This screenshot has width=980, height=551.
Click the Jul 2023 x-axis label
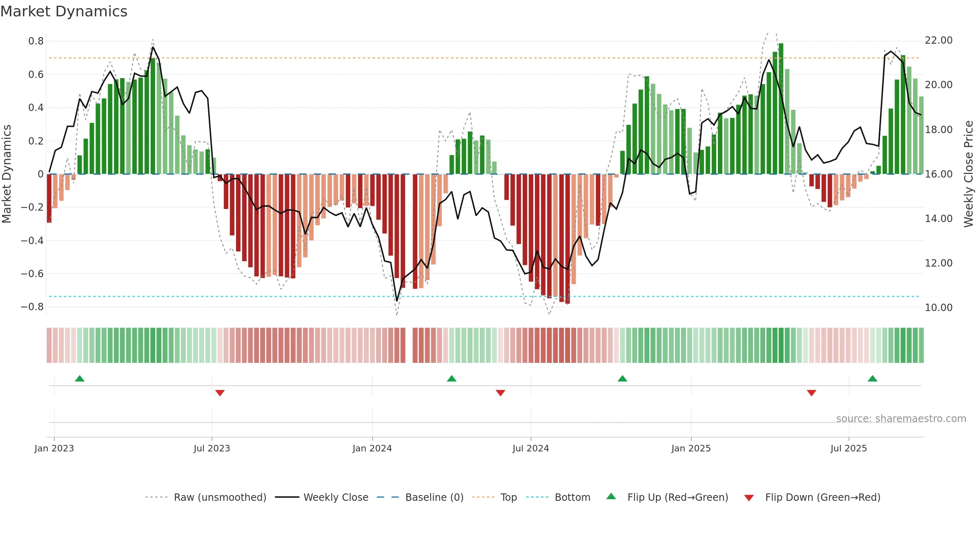click(212, 449)
